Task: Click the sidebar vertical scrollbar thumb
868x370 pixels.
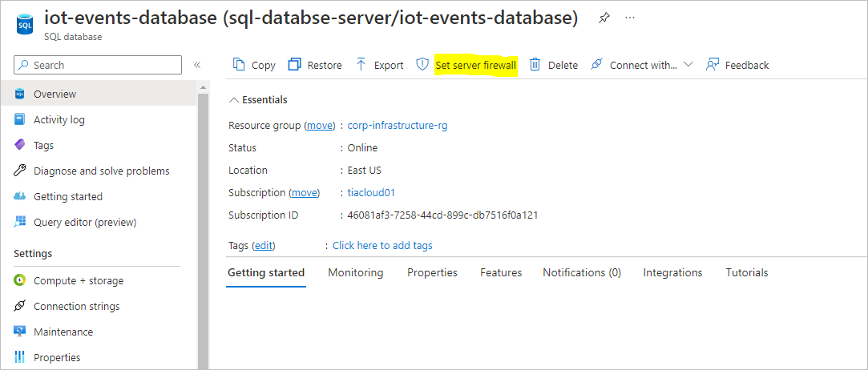Action: click(203, 231)
